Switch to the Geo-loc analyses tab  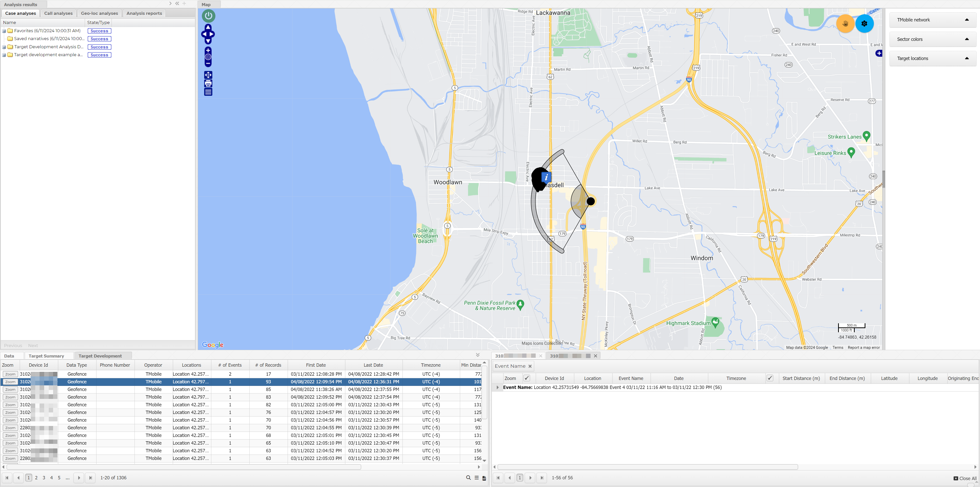[99, 13]
